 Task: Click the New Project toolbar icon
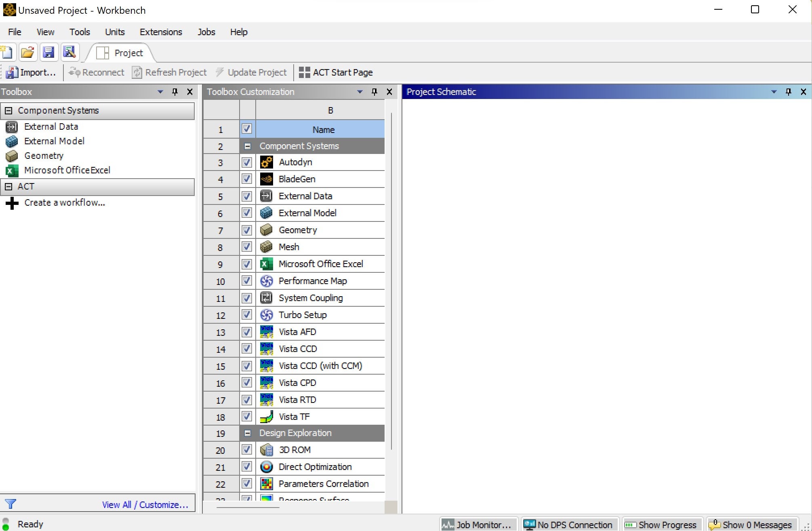[x=8, y=53]
